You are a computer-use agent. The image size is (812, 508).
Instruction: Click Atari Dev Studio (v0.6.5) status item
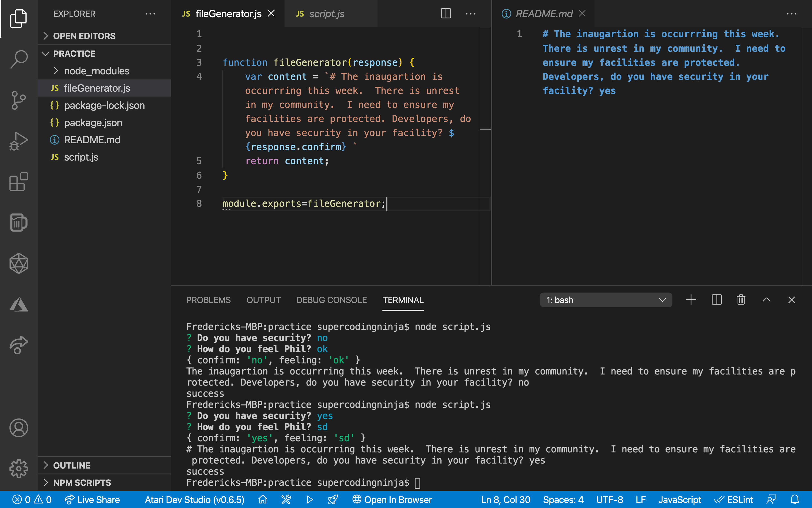(195, 500)
